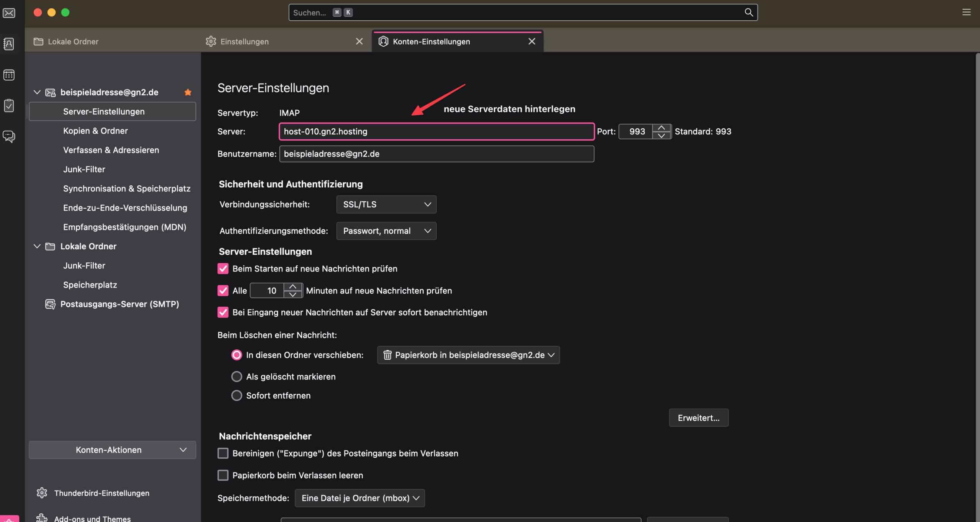This screenshot has width=980, height=522.
Task: Decrease the minutes check interval
Action: [x=293, y=294]
